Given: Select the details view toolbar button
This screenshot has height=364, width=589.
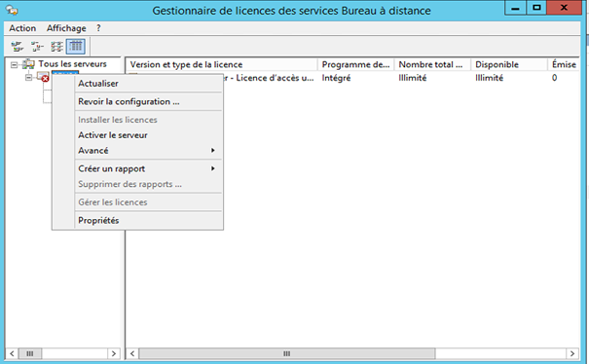Looking at the screenshot, I should pos(76,47).
